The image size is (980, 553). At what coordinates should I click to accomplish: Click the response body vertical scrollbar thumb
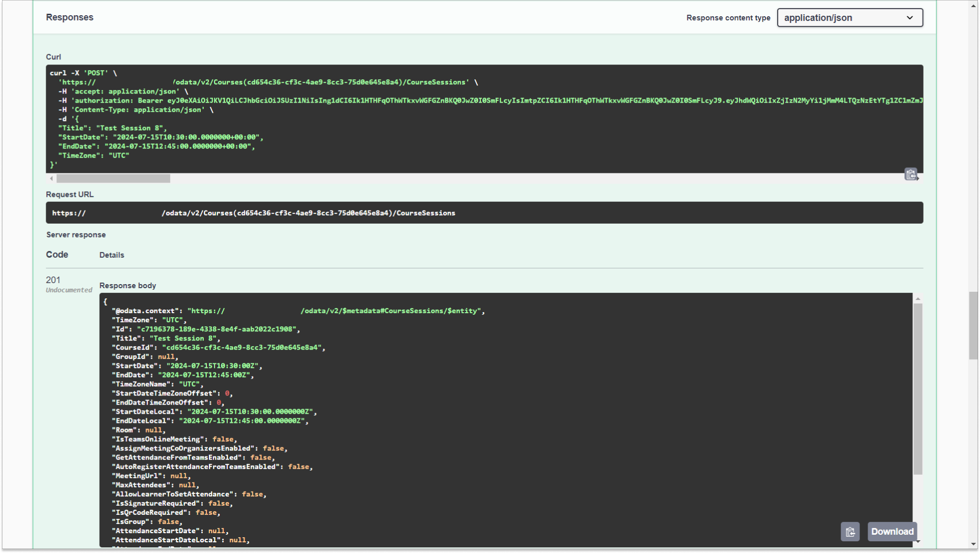[918, 389]
